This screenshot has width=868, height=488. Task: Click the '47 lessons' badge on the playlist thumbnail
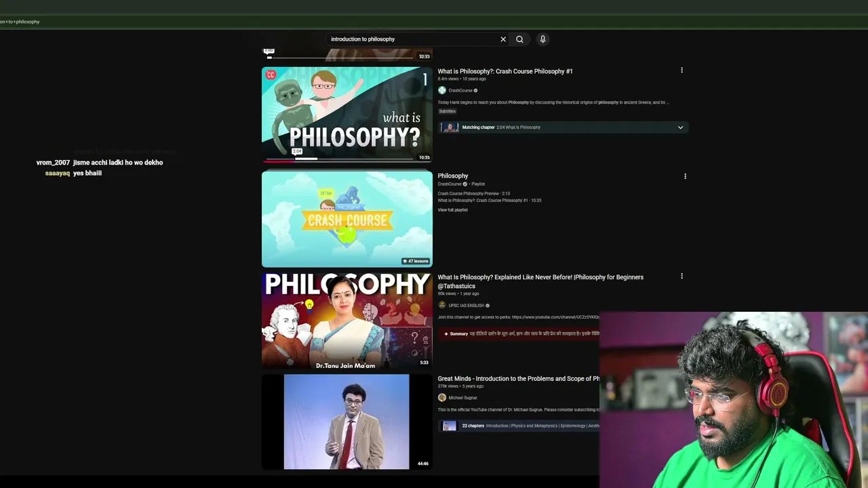click(416, 261)
